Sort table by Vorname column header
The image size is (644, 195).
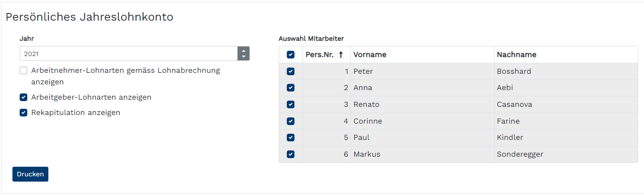370,55
